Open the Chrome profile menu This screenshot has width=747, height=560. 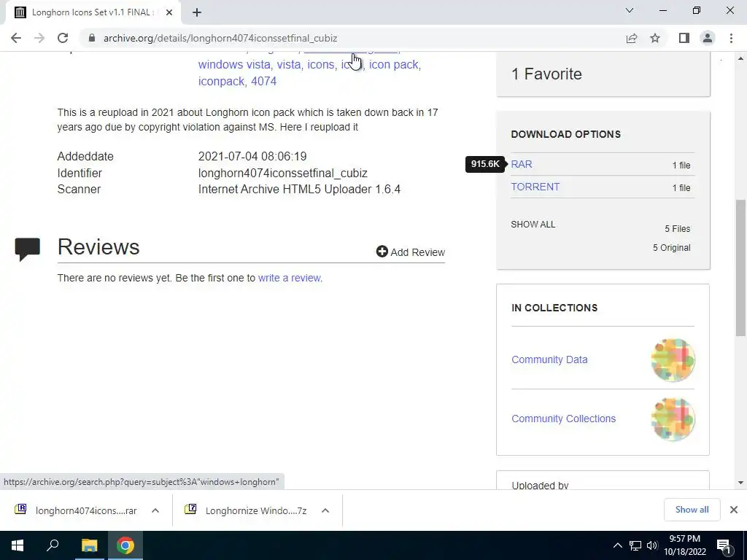click(x=708, y=38)
